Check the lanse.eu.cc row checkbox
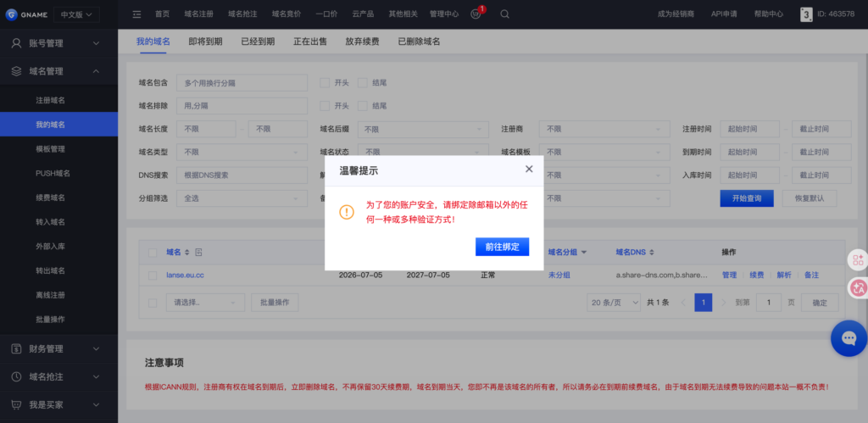This screenshot has width=868, height=423. tap(153, 276)
